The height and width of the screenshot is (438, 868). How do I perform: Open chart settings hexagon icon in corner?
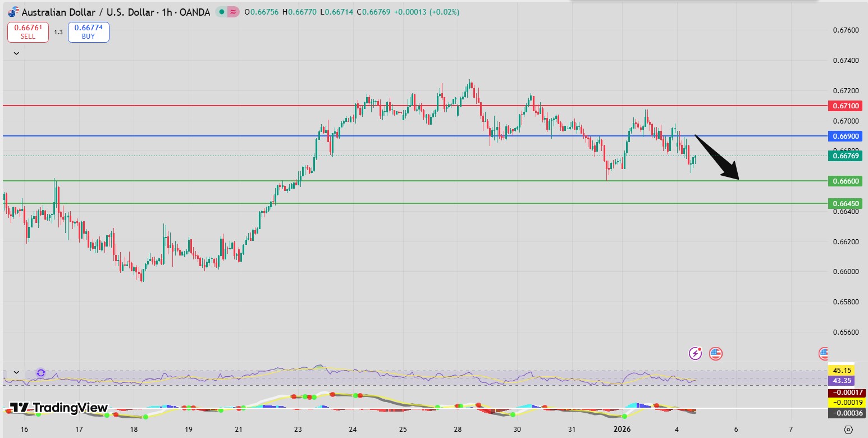(848, 430)
